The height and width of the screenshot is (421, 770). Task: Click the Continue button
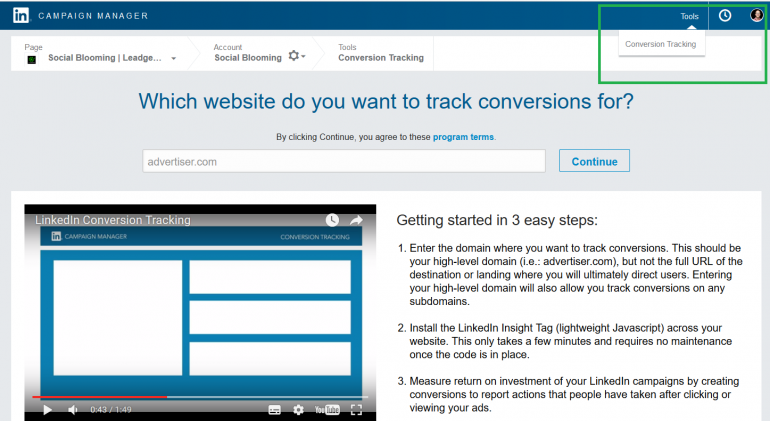(594, 161)
